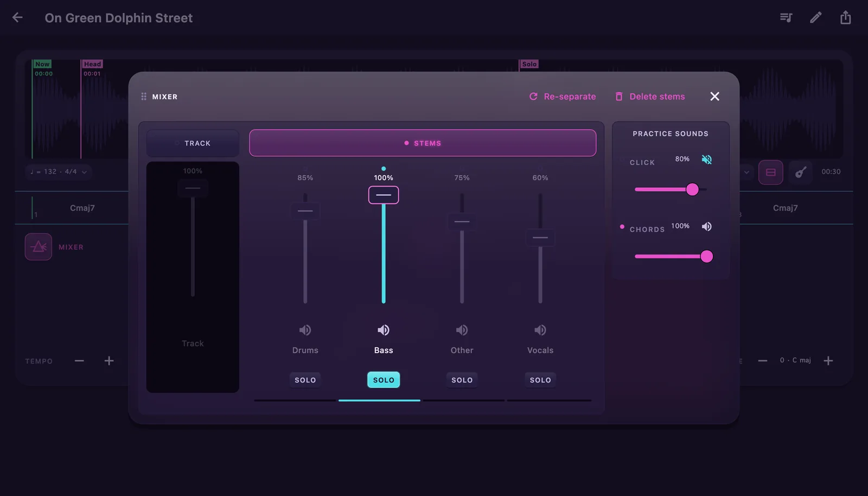Click the Mixer waveform icon

click(x=39, y=247)
